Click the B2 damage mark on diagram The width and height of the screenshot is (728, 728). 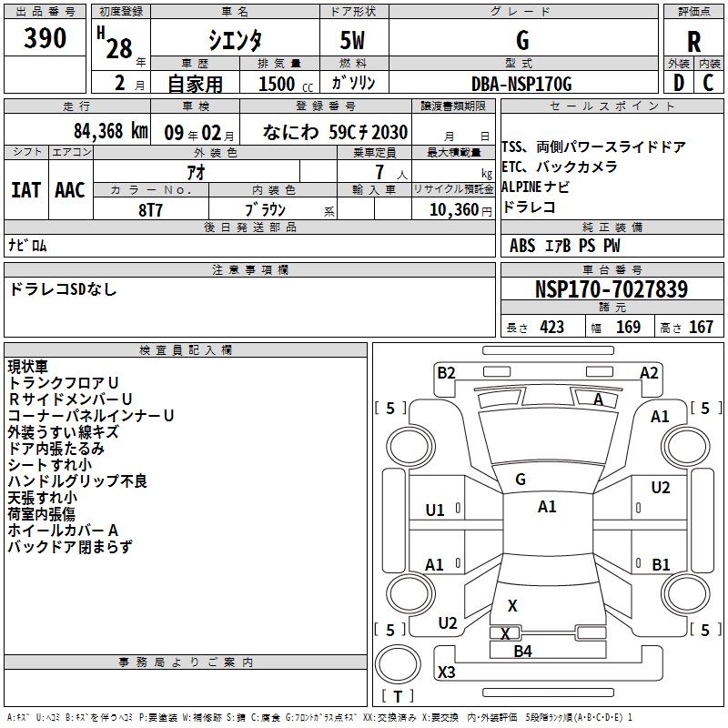click(x=446, y=373)
